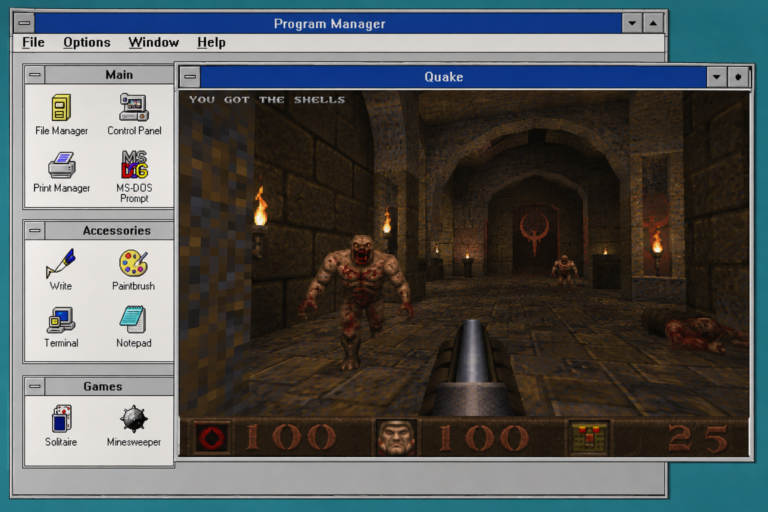Image resolution: width=768 pixels, height=512 pixels.
Task: Click the distant monster near Quake doorway
Action: pos(564,269)
